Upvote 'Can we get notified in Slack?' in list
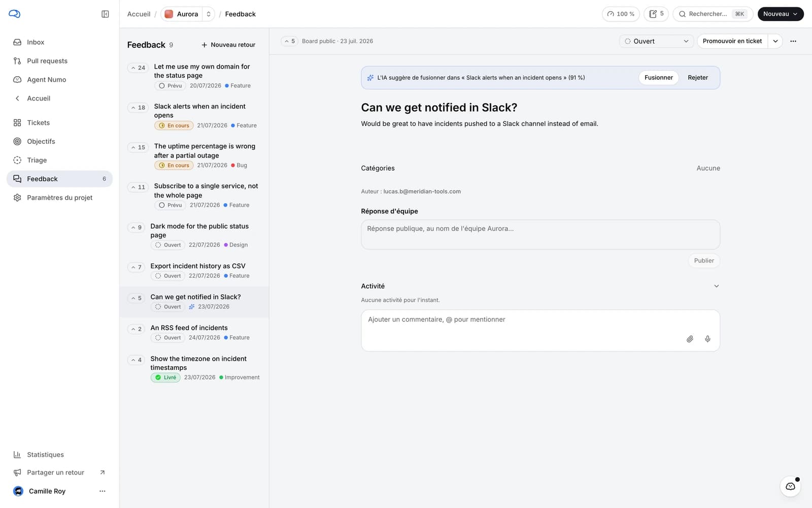The height and width of the screenshot is (508, 812). pyautogui.click(x=136, y=298)
